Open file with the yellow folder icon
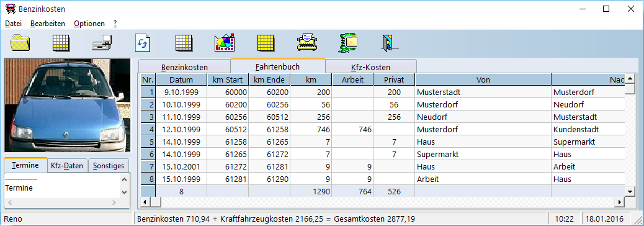 tap(20, 43)
